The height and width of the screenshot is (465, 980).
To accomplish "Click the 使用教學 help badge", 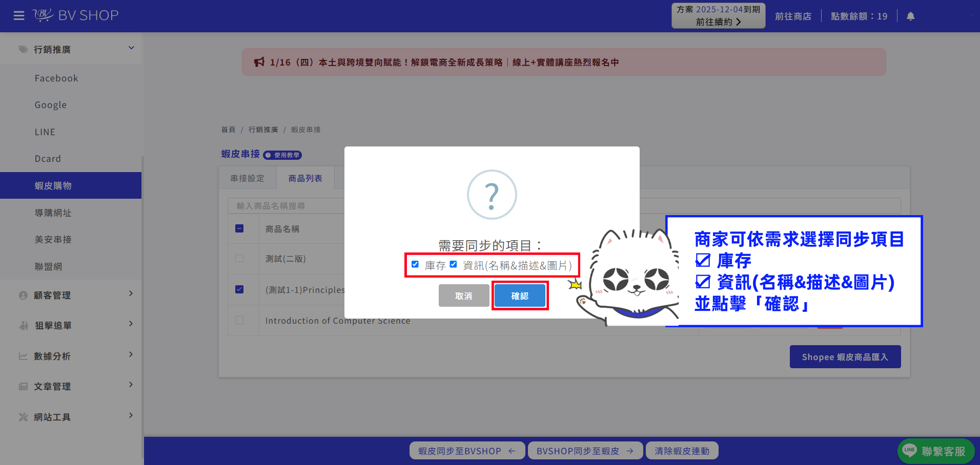I will click(282, 155).
